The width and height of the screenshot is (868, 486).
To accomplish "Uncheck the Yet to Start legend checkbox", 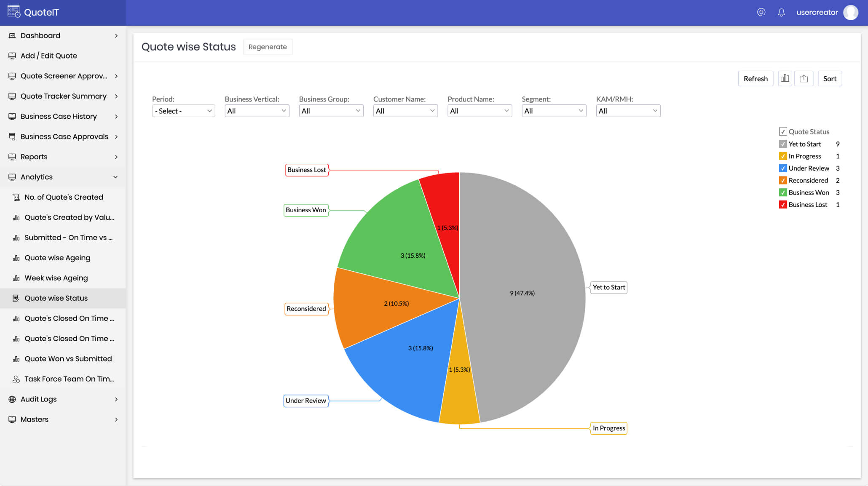I will tap(783, 144).
